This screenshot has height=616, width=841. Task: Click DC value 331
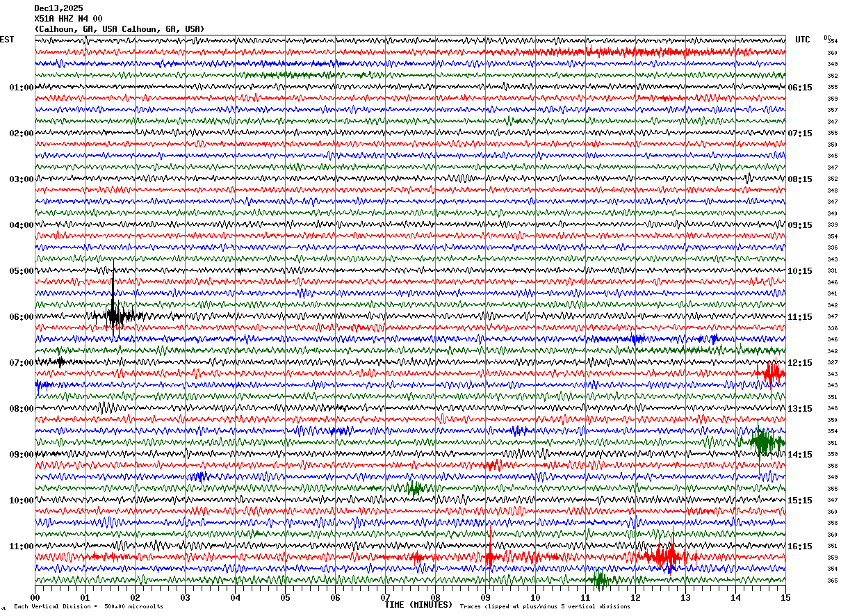(832, 270)
